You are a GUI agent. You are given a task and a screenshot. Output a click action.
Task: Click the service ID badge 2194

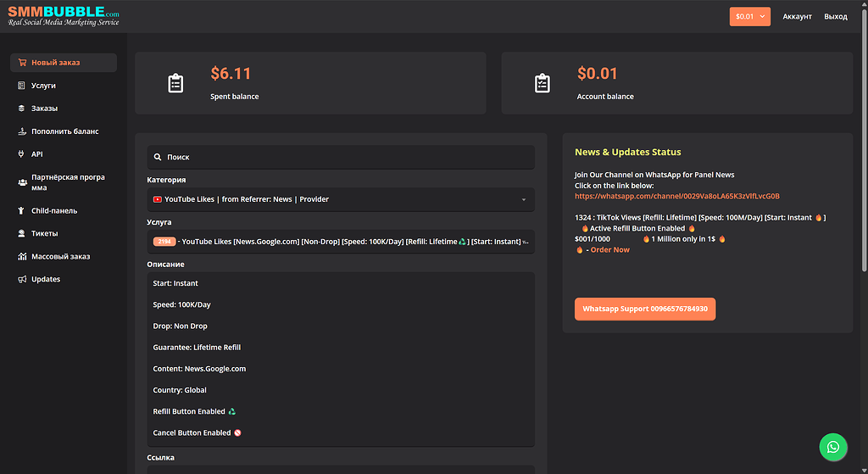[164, 242]
